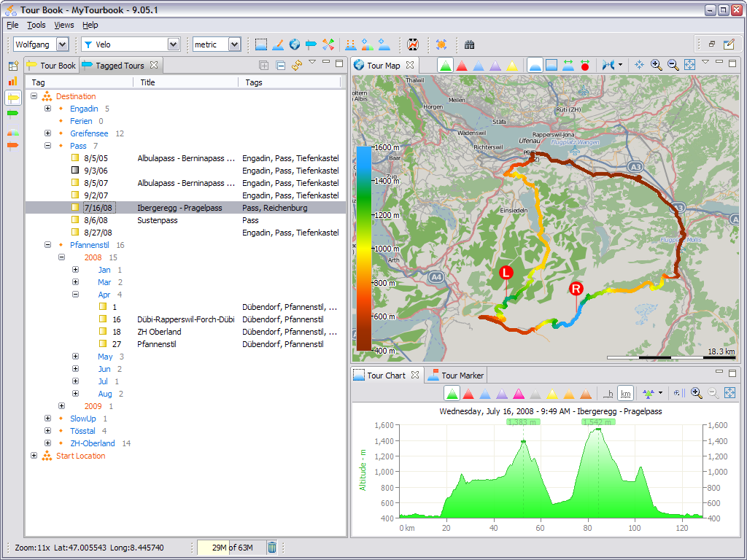The height and width of the screenshot is (560, 747).
Task: Switch chart x-axis to distance (km)
Action: tap(625, 393)
